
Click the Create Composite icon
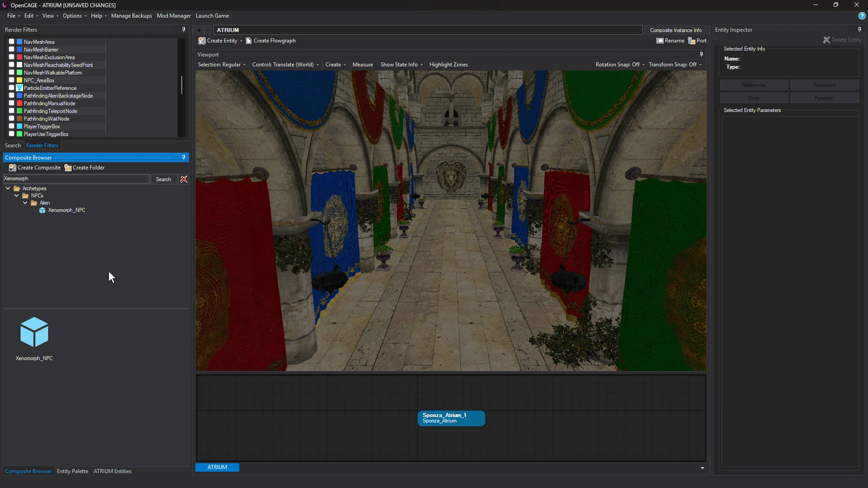[12, 168]
